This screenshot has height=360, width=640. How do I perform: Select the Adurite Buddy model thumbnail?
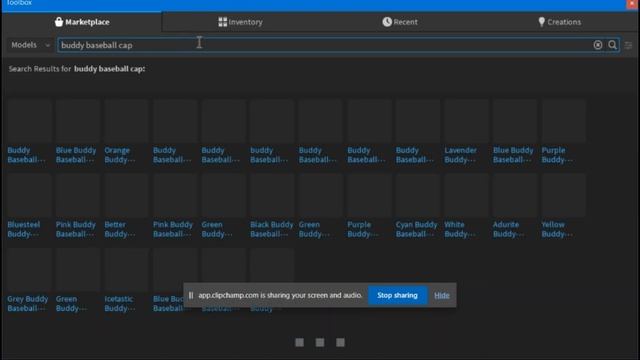[515, 195]
